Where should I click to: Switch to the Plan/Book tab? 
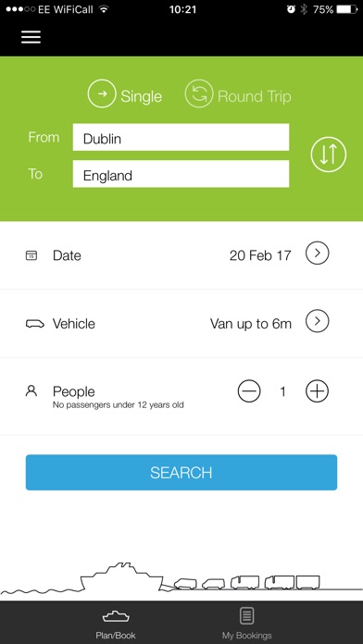116,624
